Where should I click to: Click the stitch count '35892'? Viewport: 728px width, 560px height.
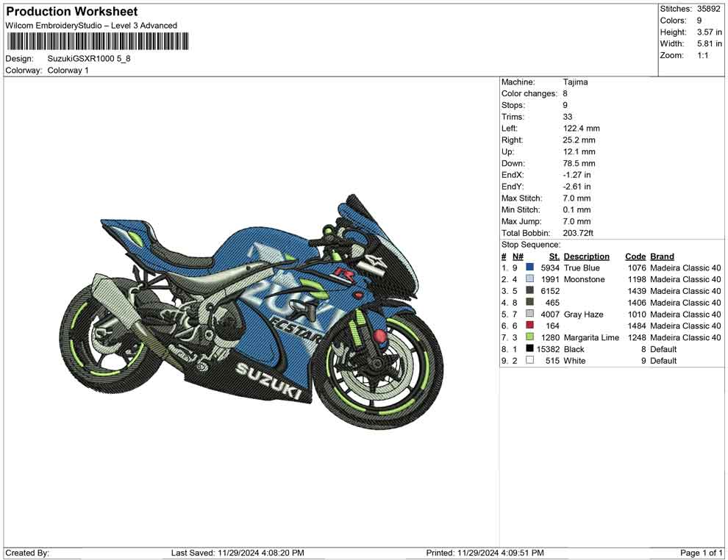click(x=708, y=9)
